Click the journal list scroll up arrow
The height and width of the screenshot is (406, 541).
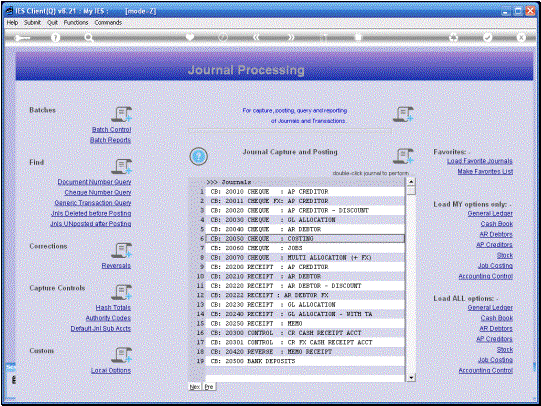411,182
